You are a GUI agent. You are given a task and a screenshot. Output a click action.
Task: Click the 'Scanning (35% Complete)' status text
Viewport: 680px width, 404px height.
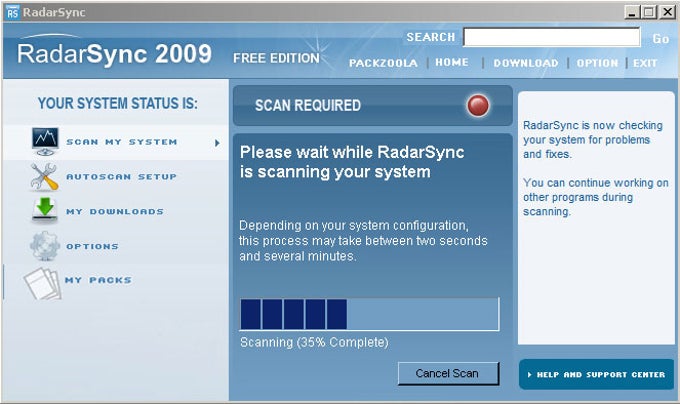click(314, 342)
